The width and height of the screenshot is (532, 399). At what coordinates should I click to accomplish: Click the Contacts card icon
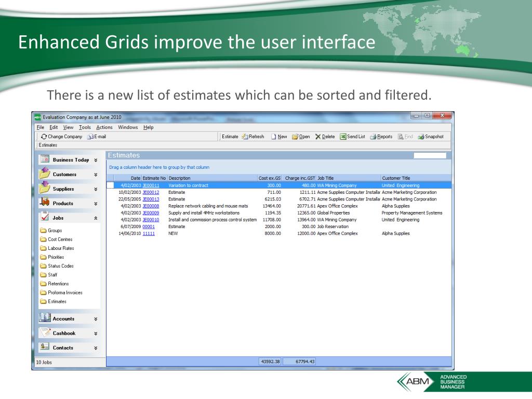pos(45,347)
